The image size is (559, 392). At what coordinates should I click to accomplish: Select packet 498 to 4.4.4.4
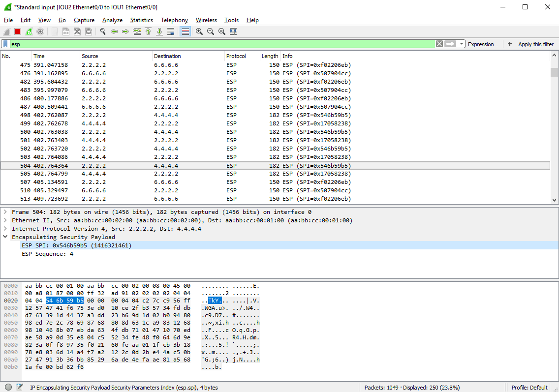275,115
